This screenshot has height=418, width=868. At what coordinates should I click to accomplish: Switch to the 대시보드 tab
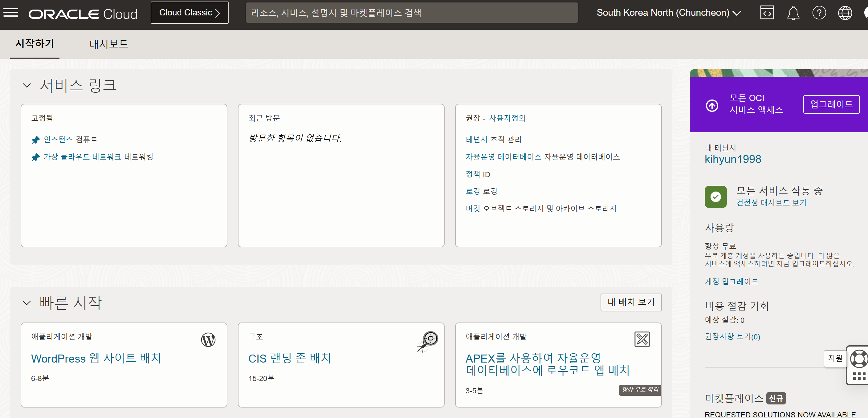pyautogui.click(x=108, y=44)
